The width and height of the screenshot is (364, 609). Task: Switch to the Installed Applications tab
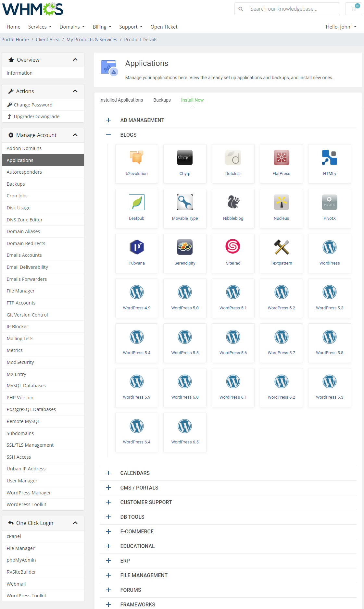(121, 100)
